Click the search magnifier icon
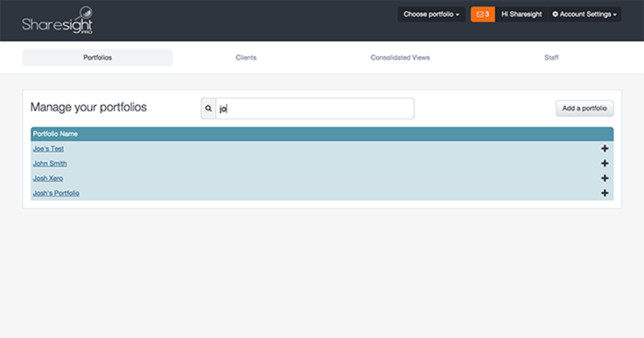This screenshot has height=338, width=644. click(208, 108)
